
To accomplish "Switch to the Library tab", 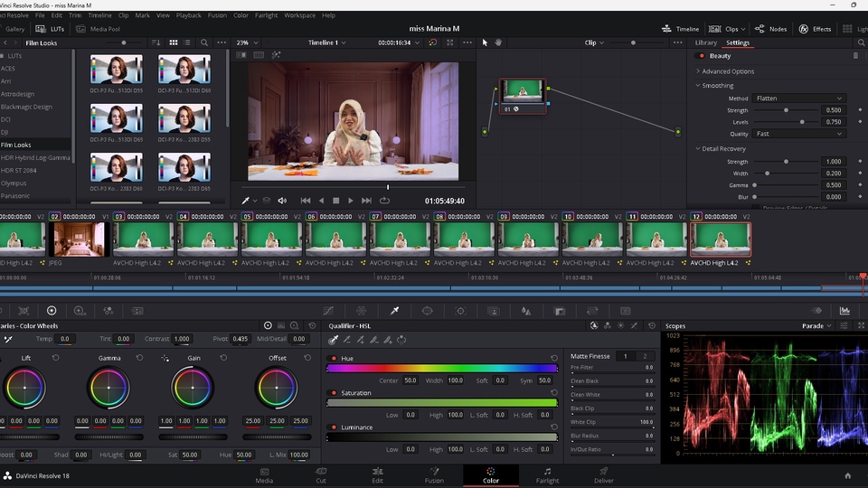I will (706, 42).
